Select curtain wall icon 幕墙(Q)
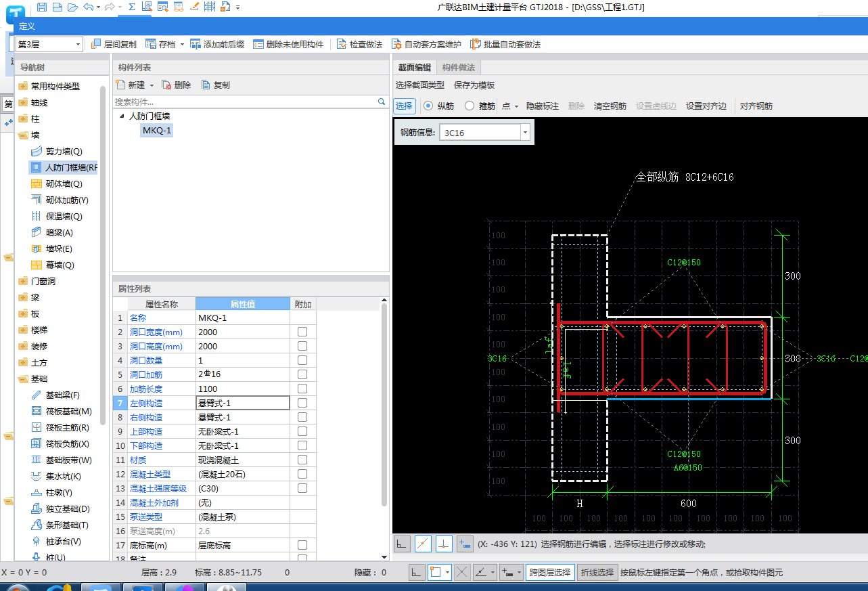The height and width of the screenshot is (591, 868). (37, 265)
